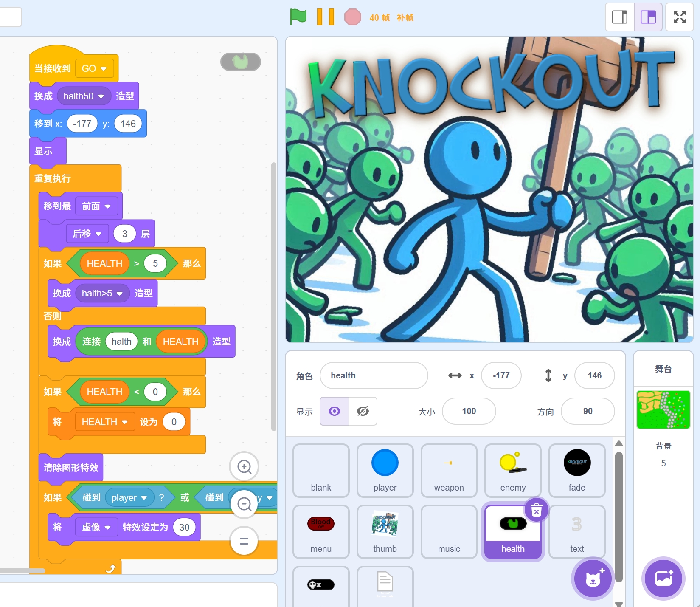700x607 pixels.
Task: Select the enemy sprite
Action: tap(513, 470)
